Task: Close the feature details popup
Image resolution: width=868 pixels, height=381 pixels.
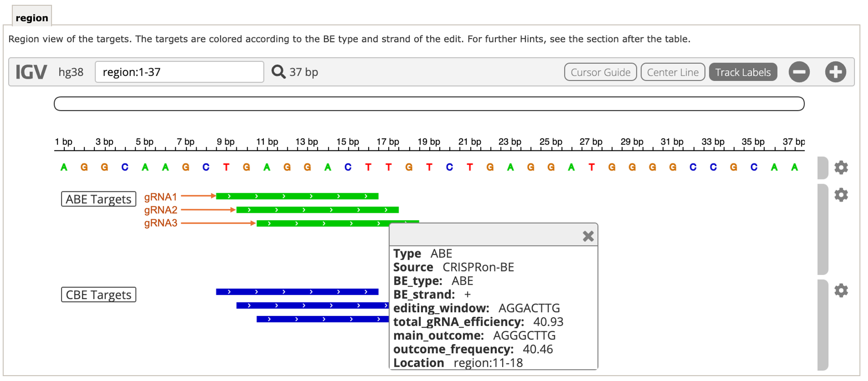Action: [588, 236]
